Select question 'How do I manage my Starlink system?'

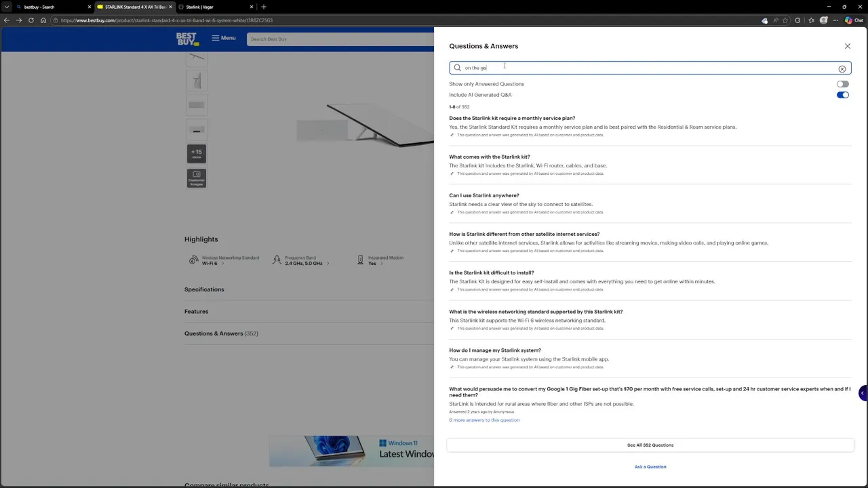495,350
